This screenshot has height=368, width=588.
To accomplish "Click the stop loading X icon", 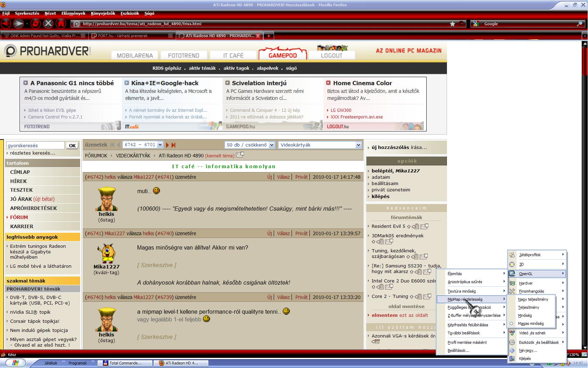I will point(48,23).
